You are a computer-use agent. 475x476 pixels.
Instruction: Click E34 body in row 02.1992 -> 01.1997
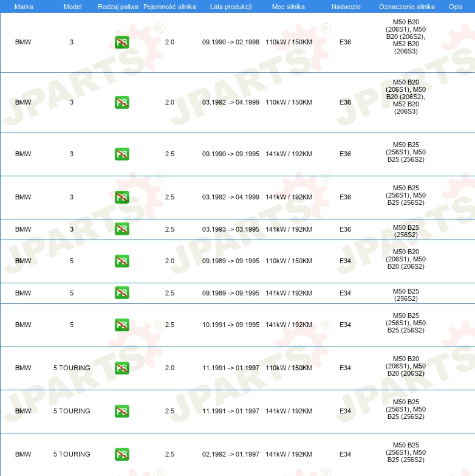tap(345, 454)
